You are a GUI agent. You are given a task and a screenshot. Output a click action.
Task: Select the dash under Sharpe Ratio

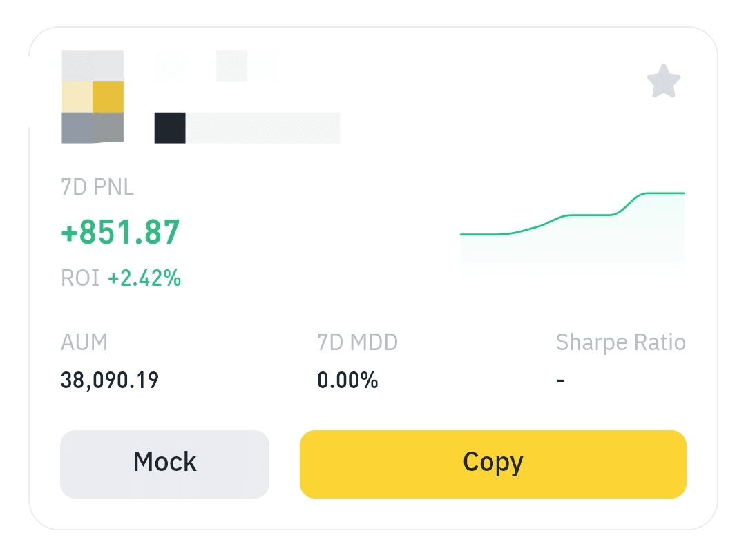click(560, 380)
